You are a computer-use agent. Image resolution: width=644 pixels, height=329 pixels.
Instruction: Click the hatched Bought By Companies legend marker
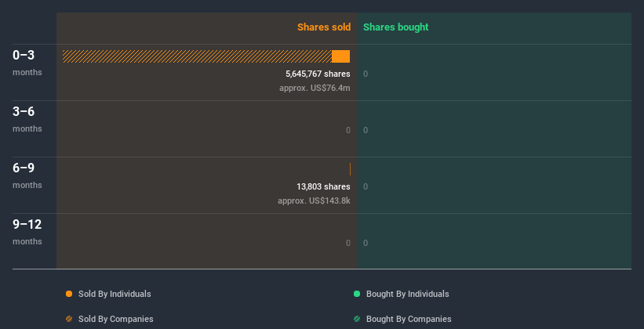tap(357, 319)
